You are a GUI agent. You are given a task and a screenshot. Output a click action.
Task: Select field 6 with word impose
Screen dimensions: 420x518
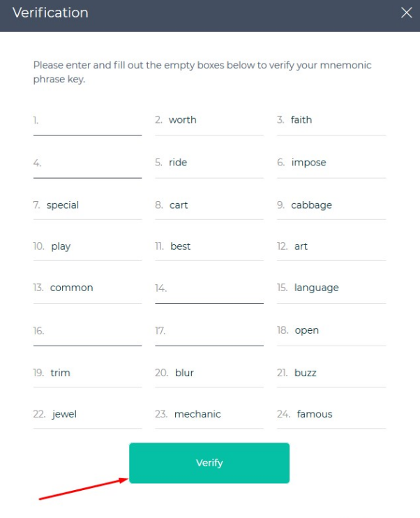[331, 163]
